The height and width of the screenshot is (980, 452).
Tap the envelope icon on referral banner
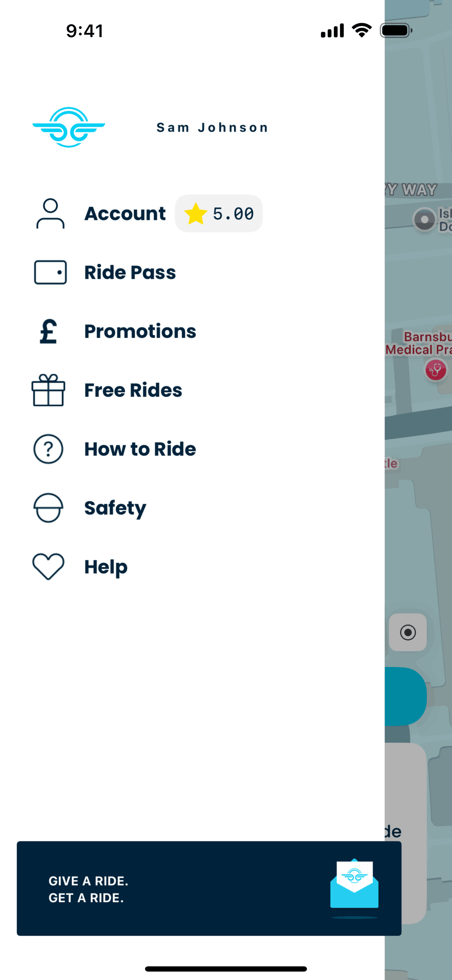pos(354,885)
